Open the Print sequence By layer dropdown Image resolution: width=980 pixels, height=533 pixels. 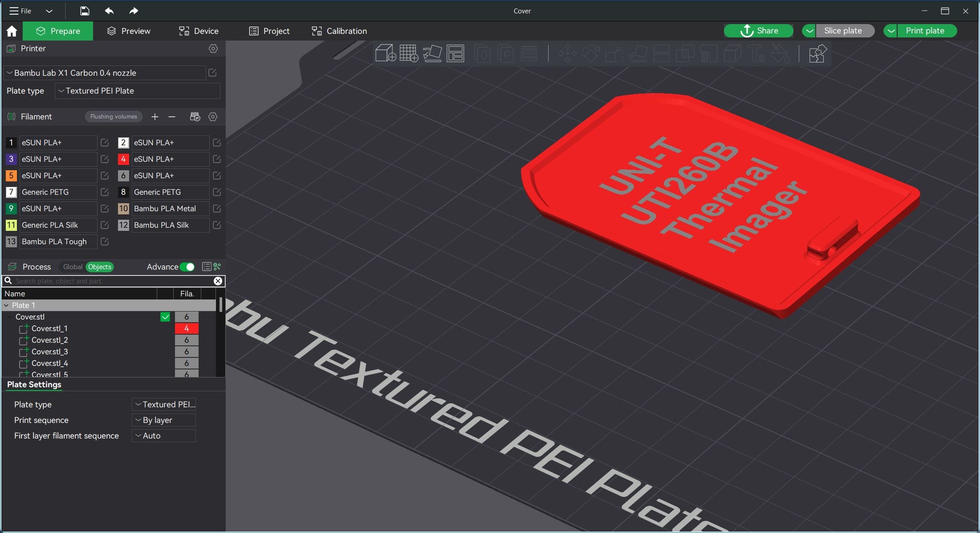pos(164,420)
